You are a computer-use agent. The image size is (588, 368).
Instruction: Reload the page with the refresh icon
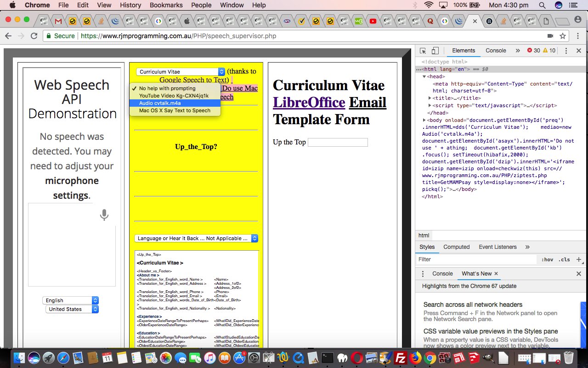click(34, 36)
